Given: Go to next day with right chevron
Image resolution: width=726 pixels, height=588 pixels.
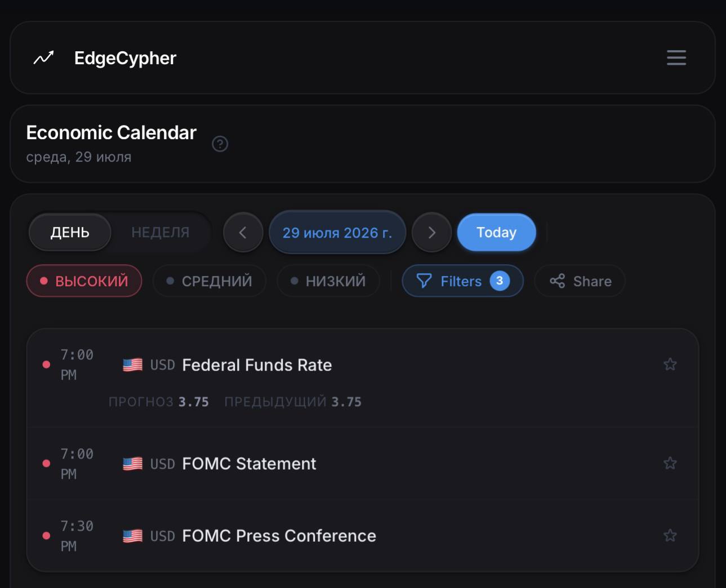Looking at the screenshot, I should pos(431,232).
